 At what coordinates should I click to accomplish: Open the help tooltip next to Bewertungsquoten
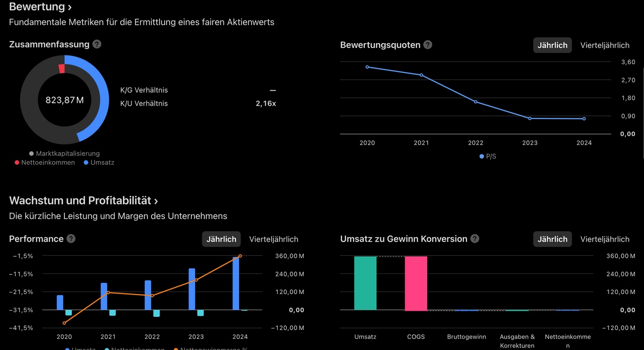click(428, 45)
